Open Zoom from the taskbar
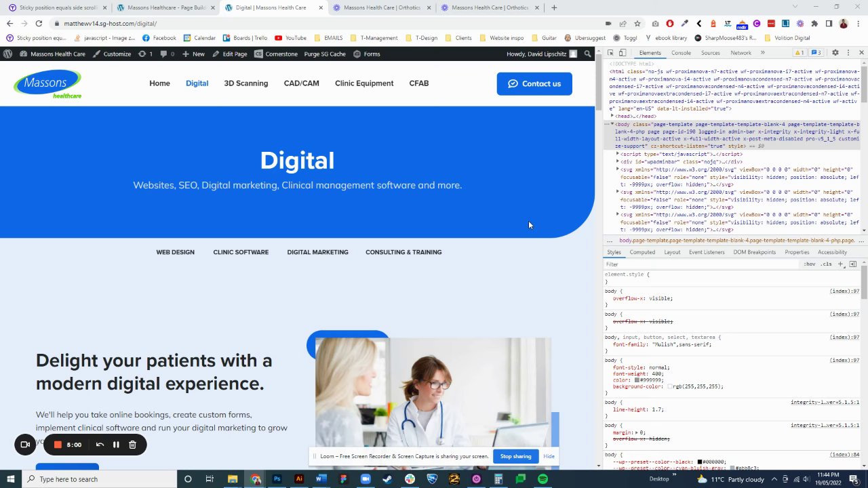 366,479
